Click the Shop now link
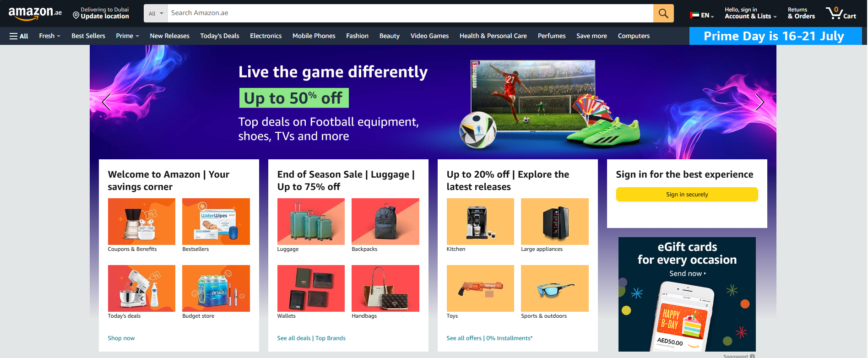The height and width of the screenshot is (358, 868). click(x=121, y=338)
